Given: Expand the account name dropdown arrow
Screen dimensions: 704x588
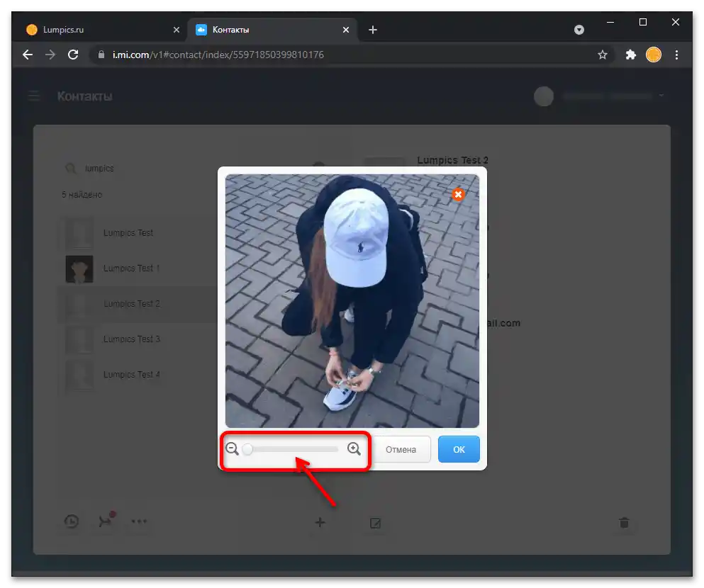Looking at the screenshot, I should pyautogui.click(x=661, y=96).
